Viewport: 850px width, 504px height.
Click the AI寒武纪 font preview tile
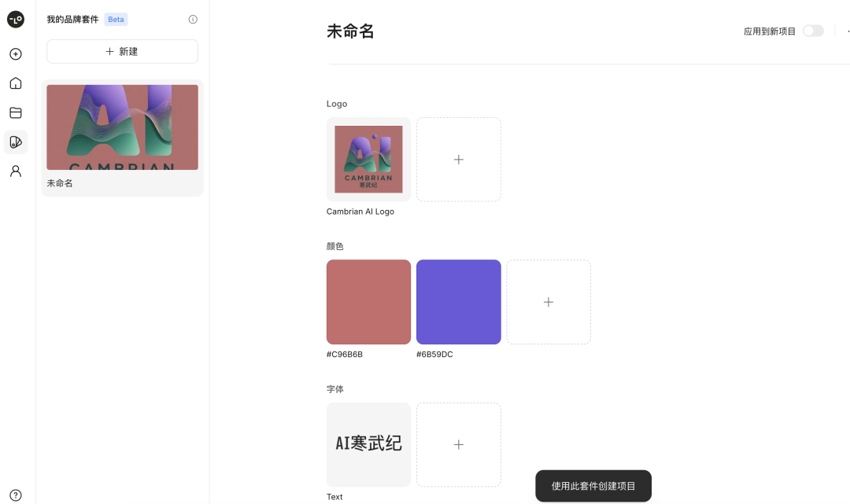point(368,444)
